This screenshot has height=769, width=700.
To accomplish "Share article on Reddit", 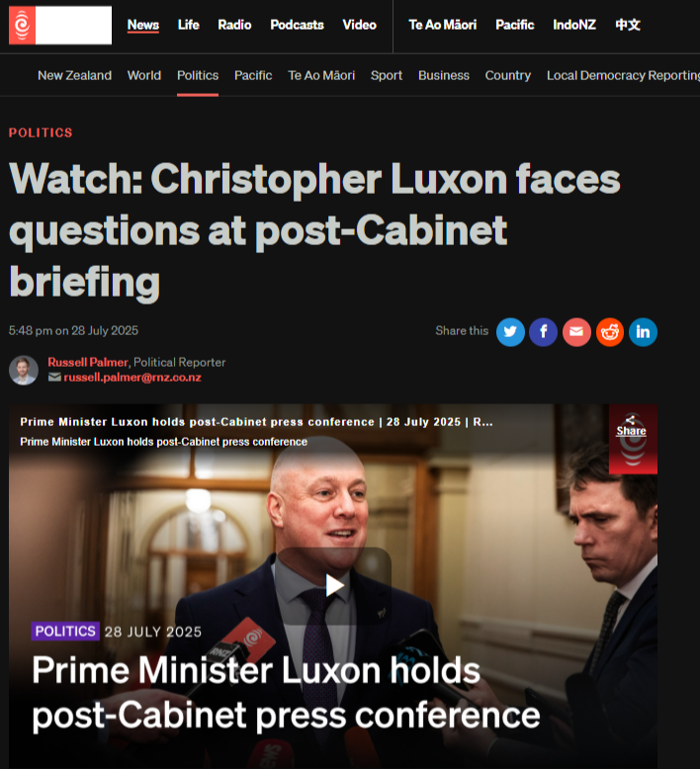I will click(x=610, y=332).
